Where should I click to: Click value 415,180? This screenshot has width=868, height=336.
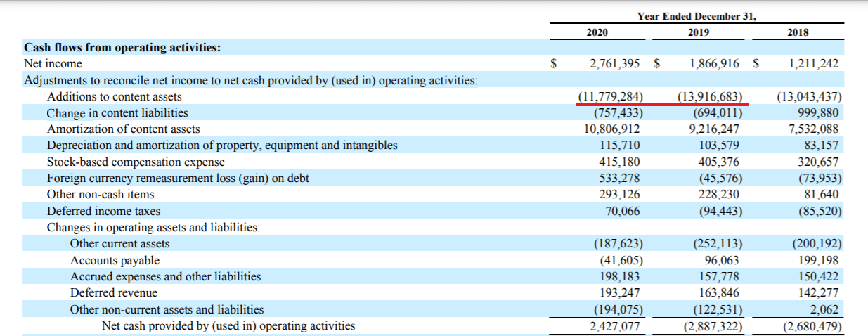click(621, 162)
